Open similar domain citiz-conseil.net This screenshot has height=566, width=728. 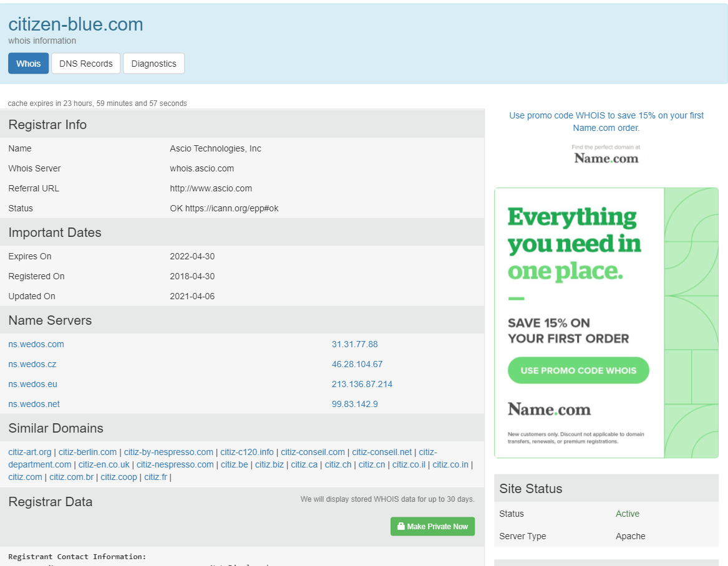coord(382,452)
